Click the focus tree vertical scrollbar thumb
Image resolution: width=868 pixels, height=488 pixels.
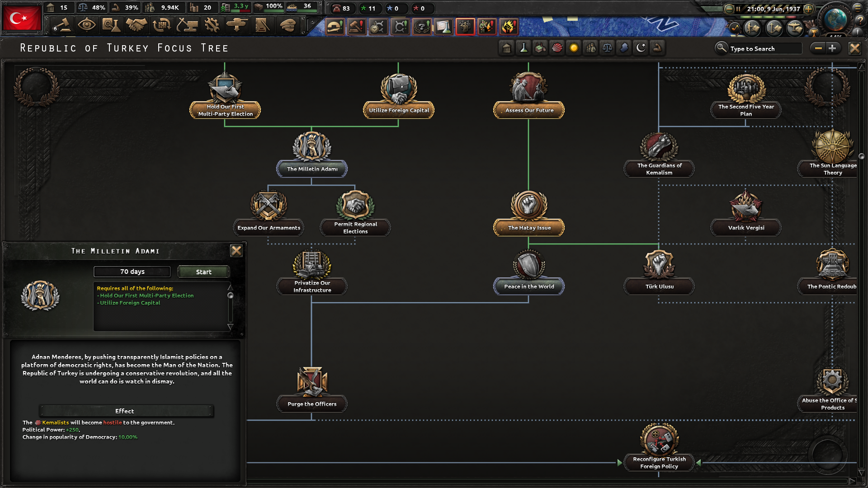click(x=861, y=156)
